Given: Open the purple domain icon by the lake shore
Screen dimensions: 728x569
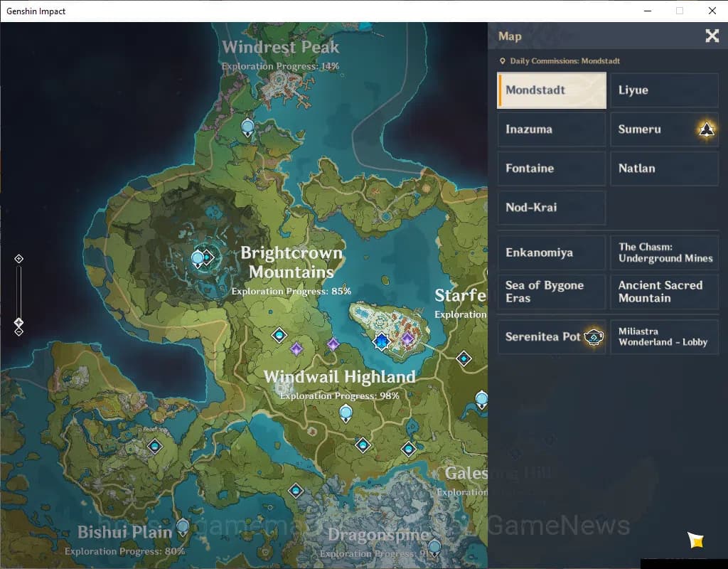Looking at the screenshot, I should tap(333, 344).
